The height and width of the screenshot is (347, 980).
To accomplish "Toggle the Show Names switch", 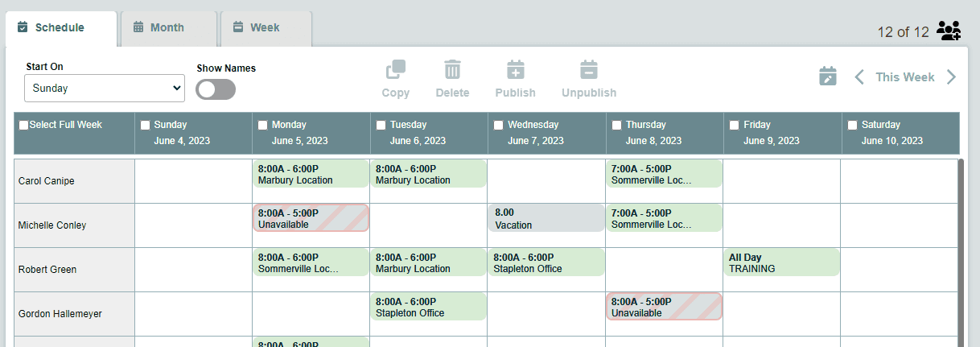I will click(x=216, y=89).
